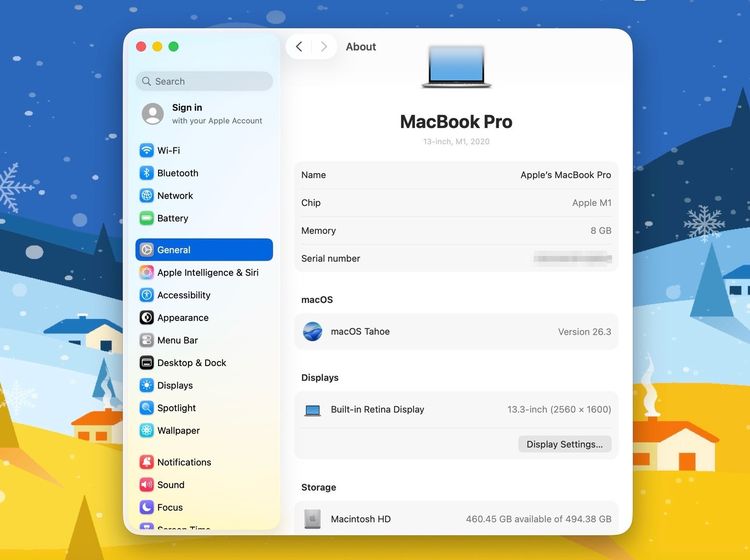Go forward with the right chevron
750x560 pixels.
(324, 46)
